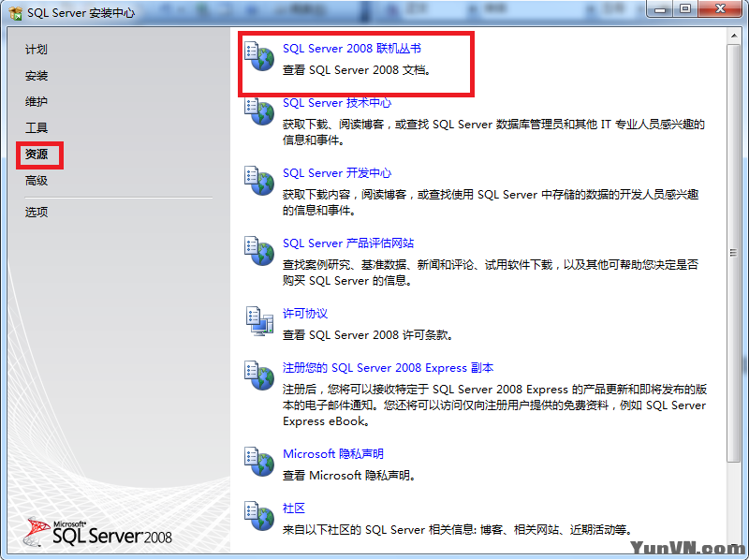Open the 计划 section in sidebar
The height and width of the screenshot is (560, 749).
point(37,50)
